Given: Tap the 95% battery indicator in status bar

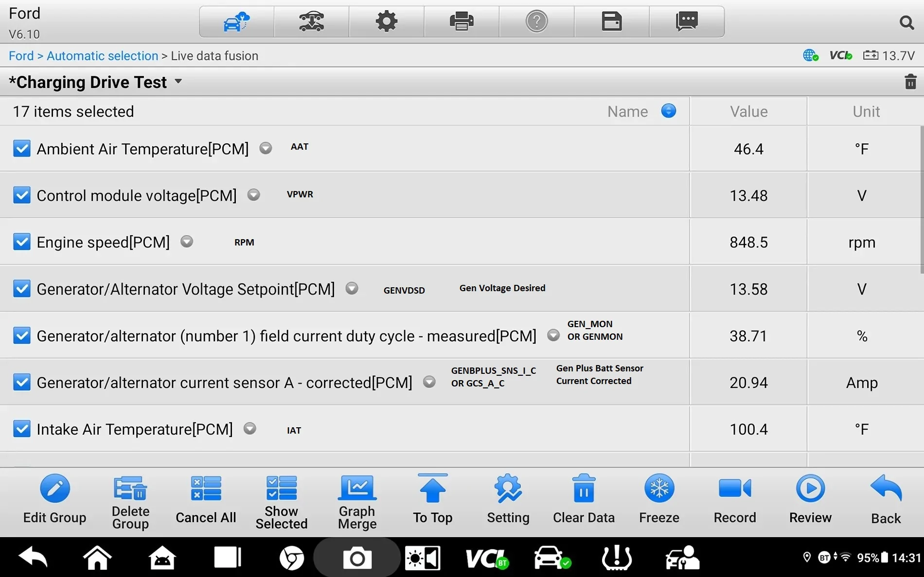Looking at the screenshot, I should pos(872,558).
